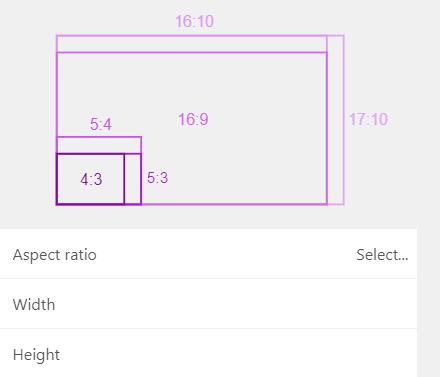Click the 5:3 strip beside the 4:3 box
This screenshot has height=377, width=440.
coord(133,179)
